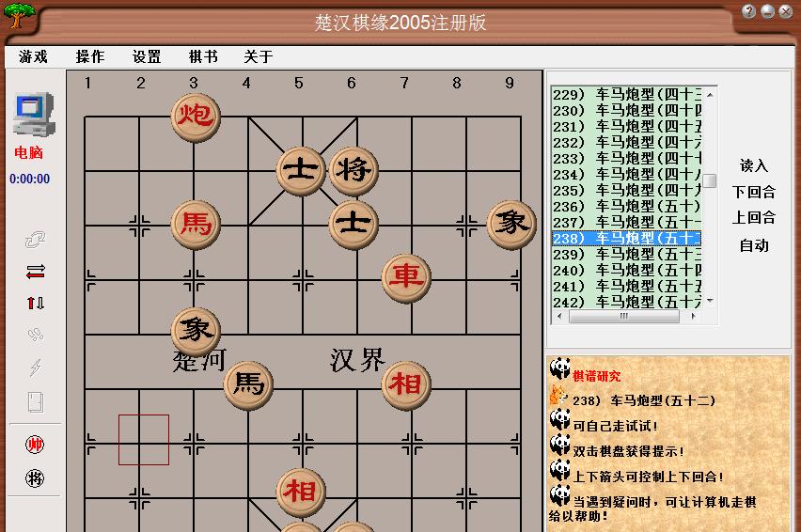The image size is (801, 532).
Task: Click the grayed rotate arrows icon
Action: [x=35, y=240]
